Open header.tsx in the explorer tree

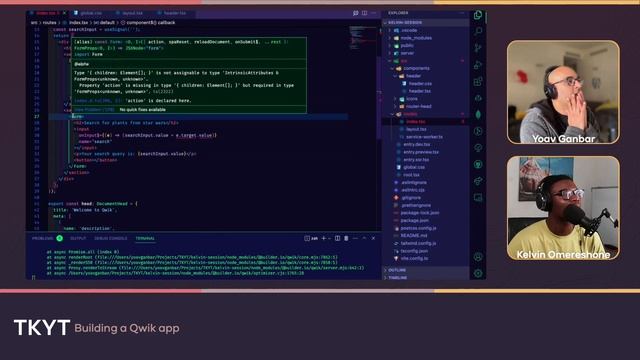click(420, 91)
